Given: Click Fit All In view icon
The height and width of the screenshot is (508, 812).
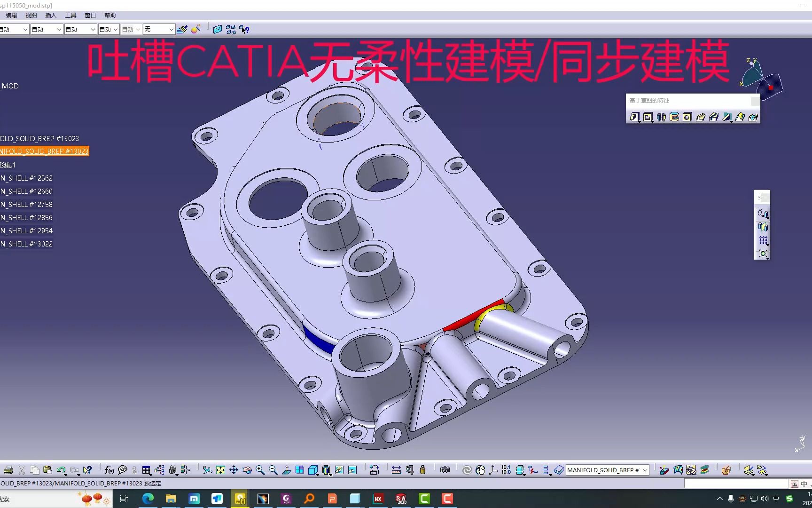Looking at the screenshot, I should click(x=220, y=470).
